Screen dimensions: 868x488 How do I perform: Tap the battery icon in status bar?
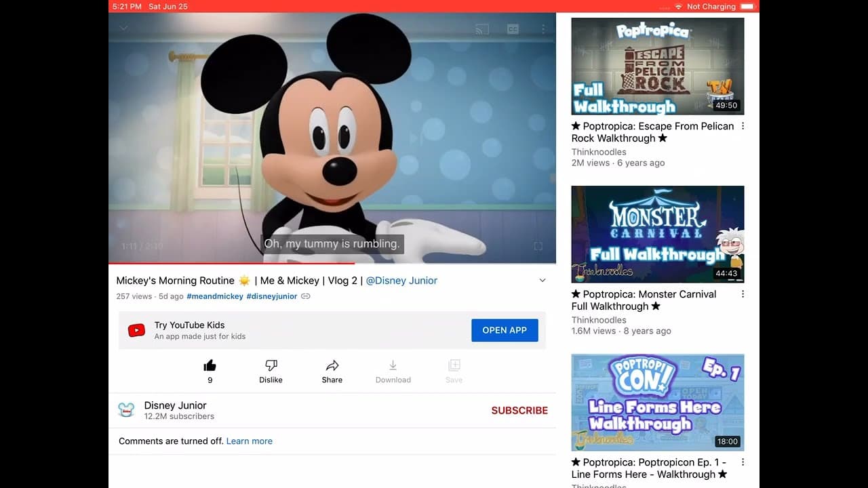(747, 6)
